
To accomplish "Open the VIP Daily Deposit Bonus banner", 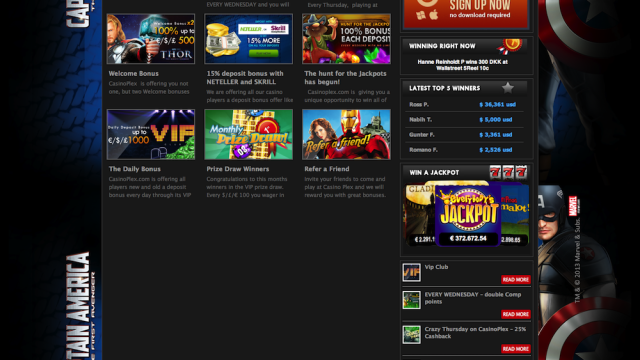I will tap(151, 134).
